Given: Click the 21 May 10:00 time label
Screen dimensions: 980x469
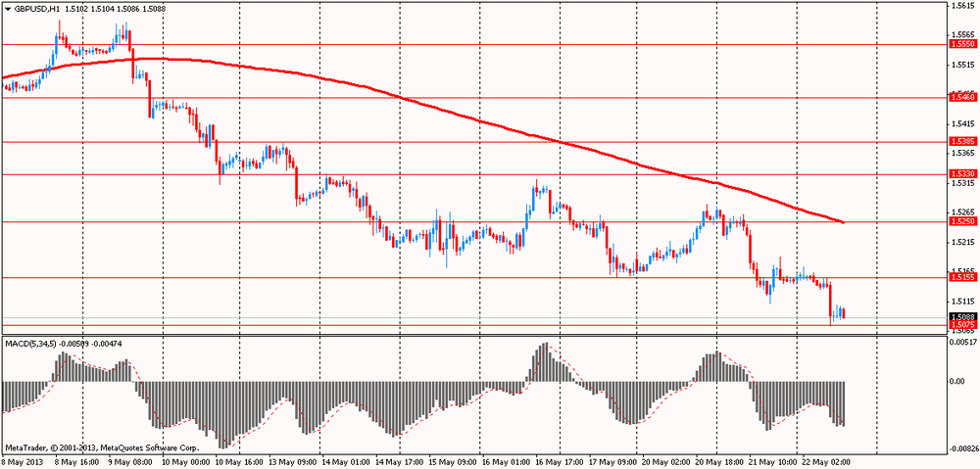Looking at the screenshot, I should pyautogui.click(x=773, y=462).
